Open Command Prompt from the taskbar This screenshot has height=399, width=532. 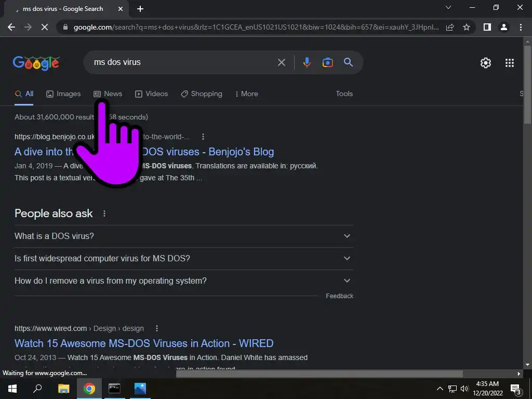pyautogui.click(x=114, y=389)
